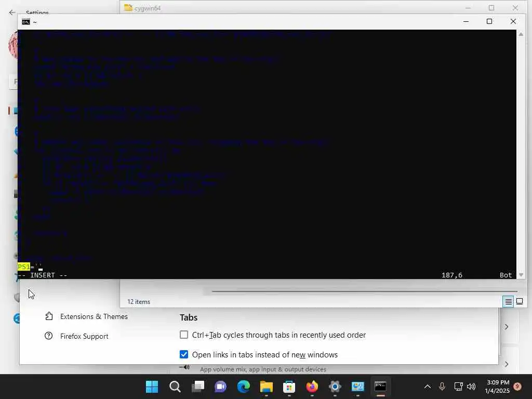Expand chevron beside Tabs section in Settings

pos(506,327)
